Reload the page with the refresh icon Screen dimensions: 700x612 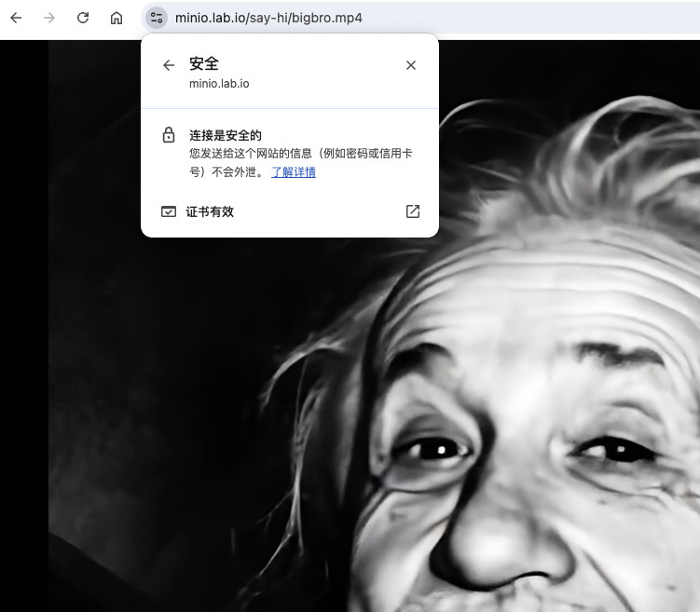(x=83, y=18)
